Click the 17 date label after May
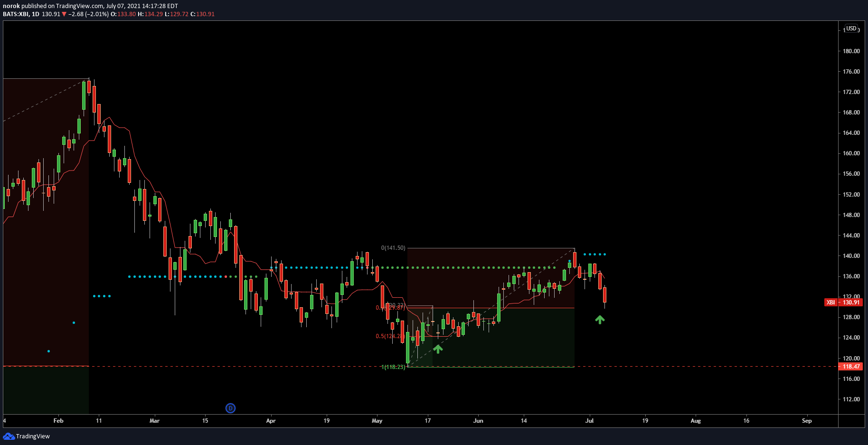The width and height of the screenshot is (868, 445). [428, 420]
